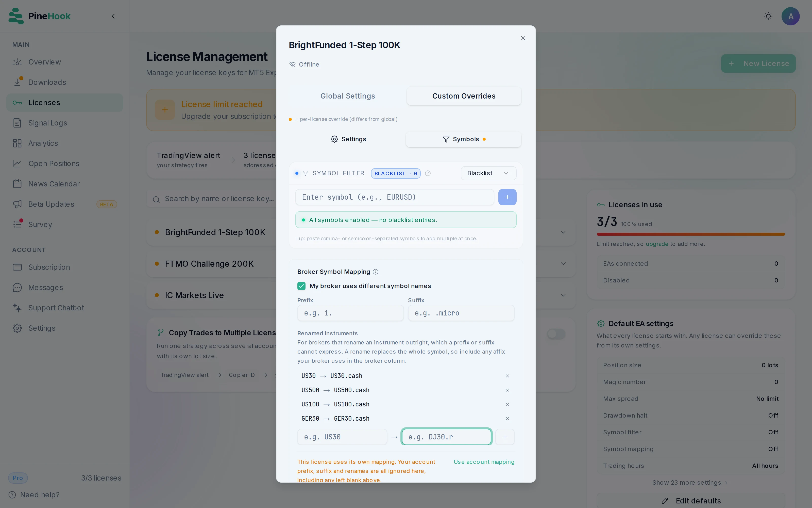The width and height of the screenshot is (812, 508).
Task: Open Support Chatbot in the sidebar
Action: [64, 308]
